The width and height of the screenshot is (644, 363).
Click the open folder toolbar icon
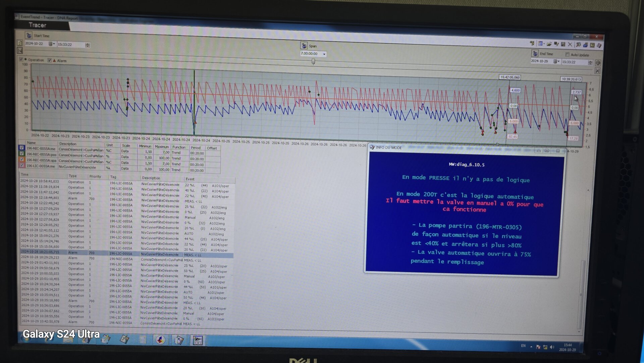point(549,44)
